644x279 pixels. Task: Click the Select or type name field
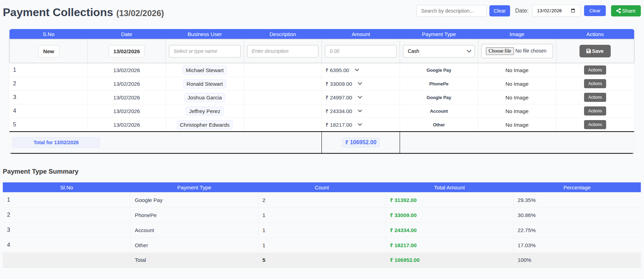204,51
